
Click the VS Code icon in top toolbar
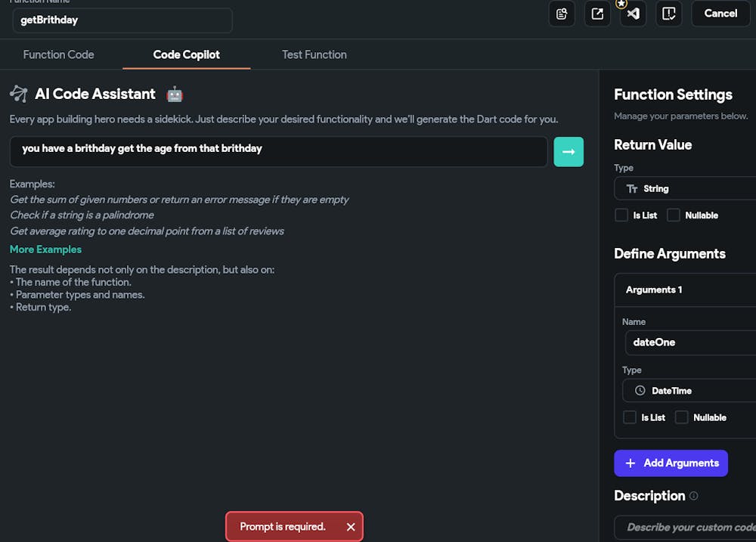(x=633, y=14)
